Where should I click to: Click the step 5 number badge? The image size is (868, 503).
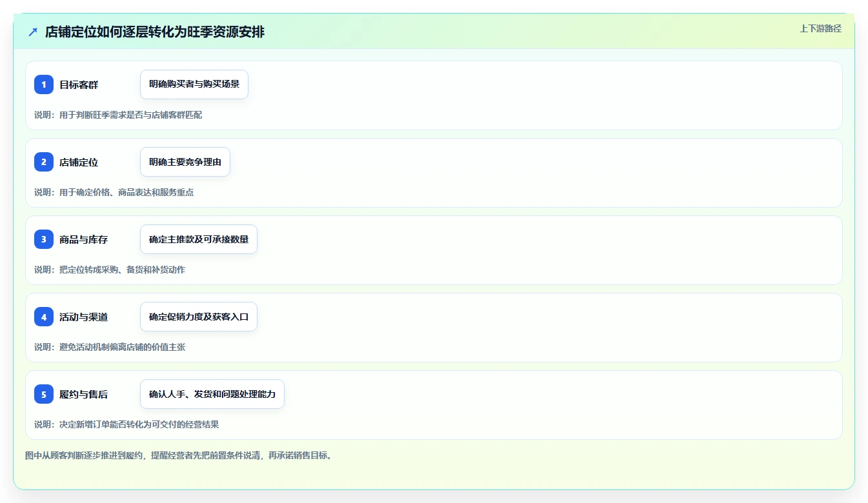pos(44,394)
